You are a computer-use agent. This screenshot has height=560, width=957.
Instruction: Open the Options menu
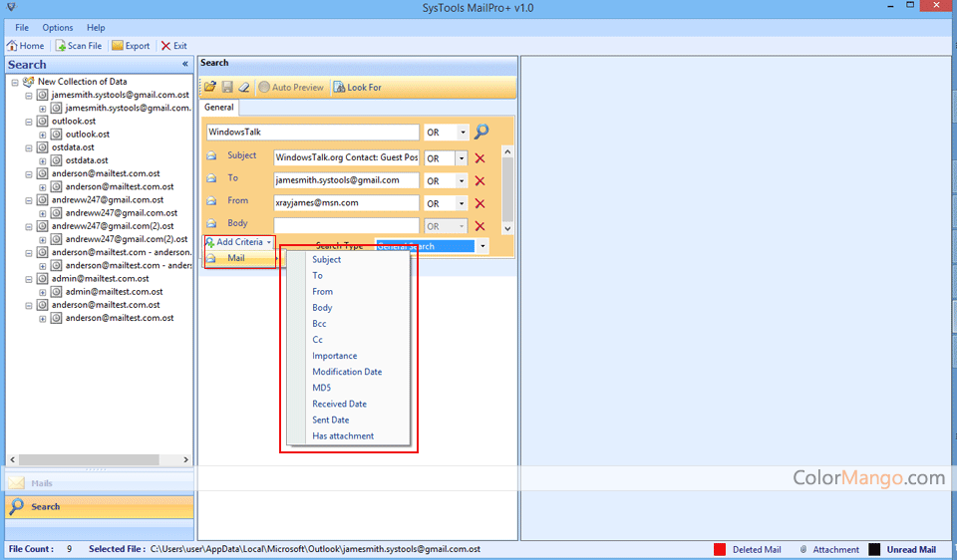point(58,28)
